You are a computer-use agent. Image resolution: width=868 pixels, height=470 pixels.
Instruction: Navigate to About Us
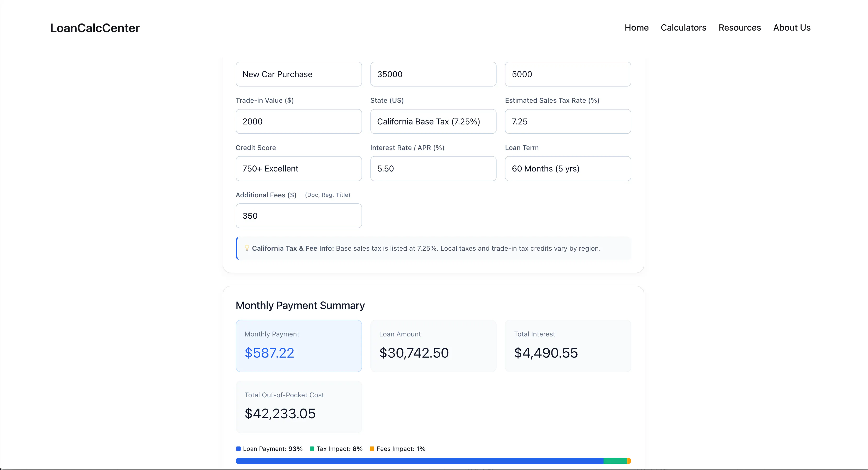pyautogui.click(x=792, y=28)
